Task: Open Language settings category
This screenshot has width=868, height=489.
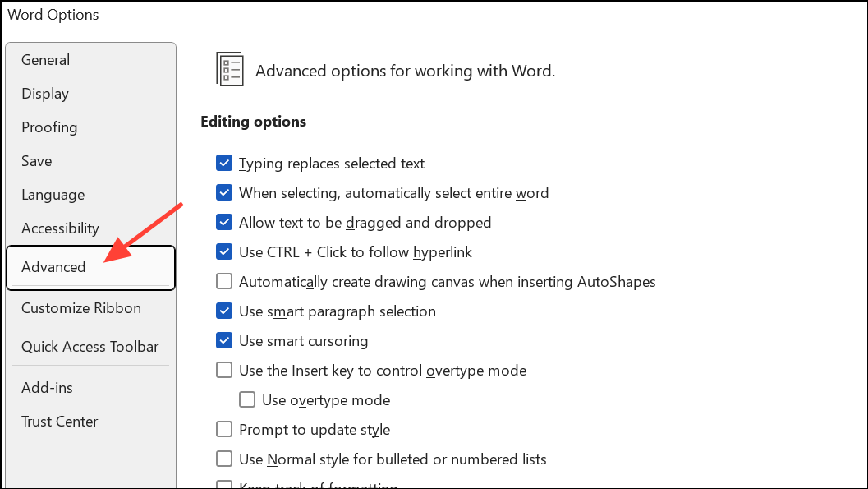Action: [x=53, y=195]
